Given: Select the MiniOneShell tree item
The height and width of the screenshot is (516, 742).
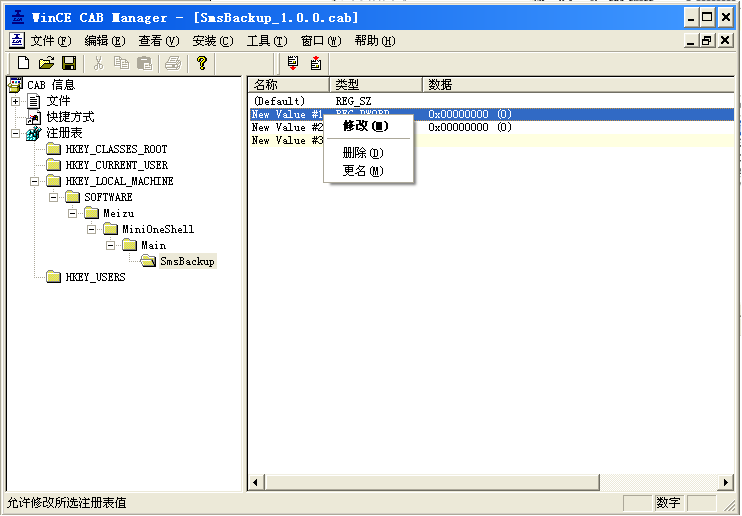Looking at the screenshot, I should pyautogui.click(x=158, y=230).
